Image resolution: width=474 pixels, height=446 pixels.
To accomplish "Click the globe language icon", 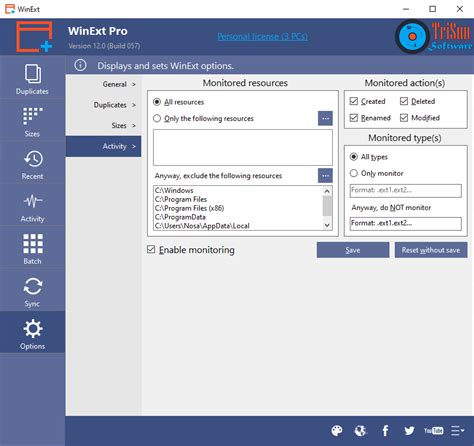I will (360, 431).
